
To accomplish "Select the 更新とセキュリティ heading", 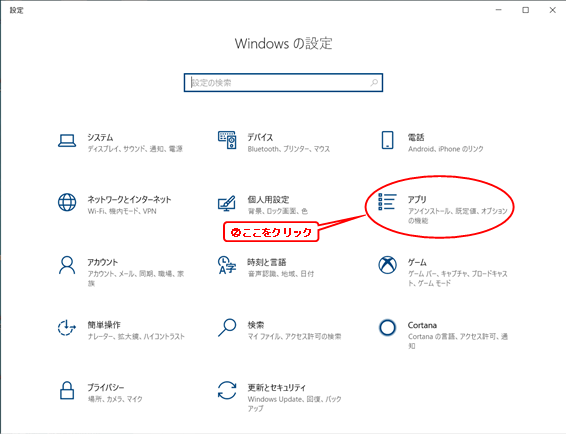I will click(277, 387).
